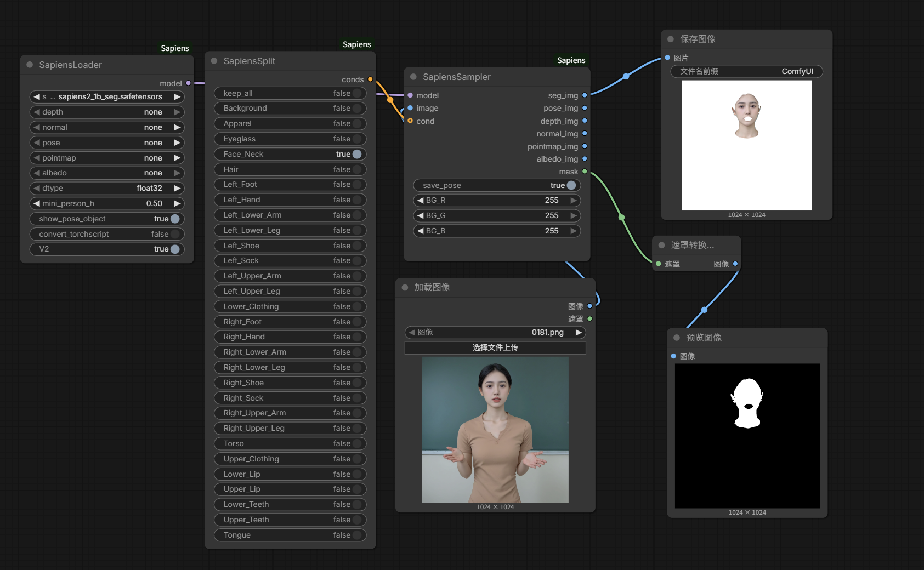Enable convert_torchscript toggle
924x570 pixels.
click(x=107, y=234)
